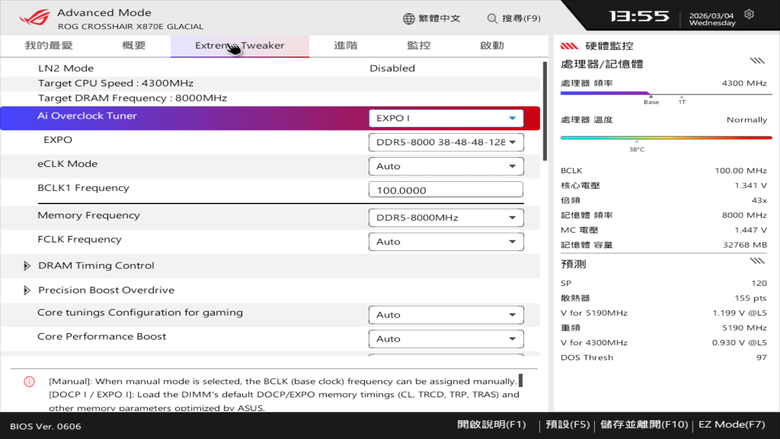The width and height of the screenshot is (780, 439).
Task: Collapse the 處理器/記憶體 section stripes icon
Action: tap(757, 61)
